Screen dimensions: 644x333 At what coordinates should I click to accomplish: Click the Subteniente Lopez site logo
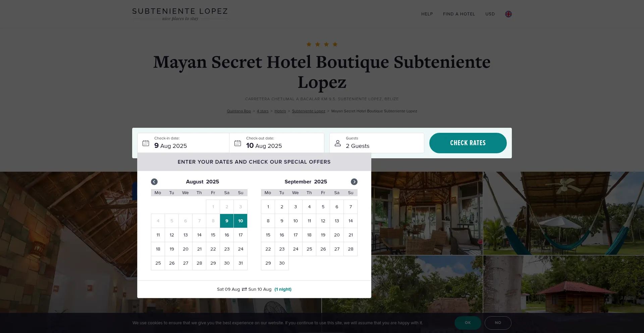180,14
